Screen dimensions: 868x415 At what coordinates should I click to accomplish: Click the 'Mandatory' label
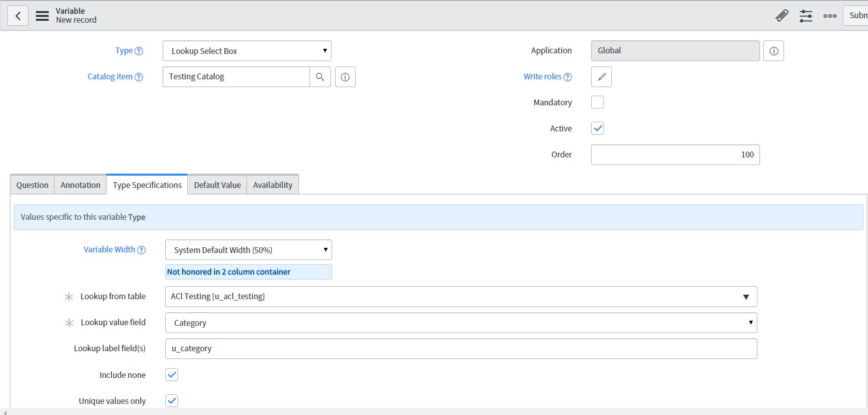pos(553,103)
